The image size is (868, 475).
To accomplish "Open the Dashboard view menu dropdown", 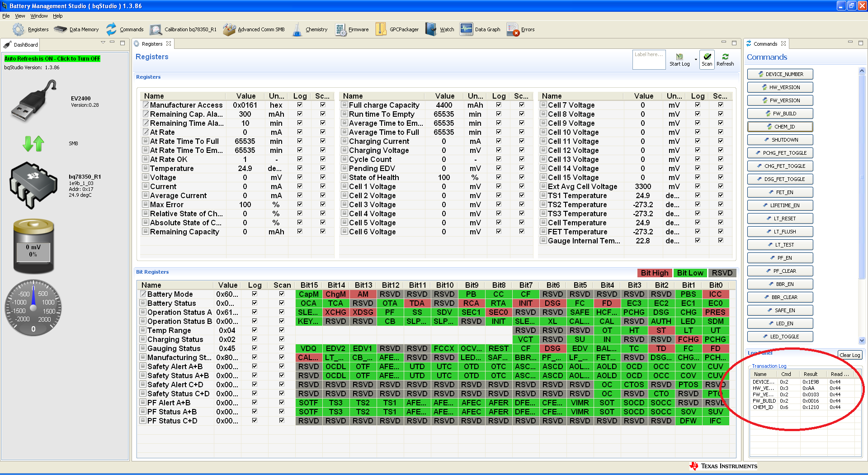I will pyautogui.click(x=103, y=43).
